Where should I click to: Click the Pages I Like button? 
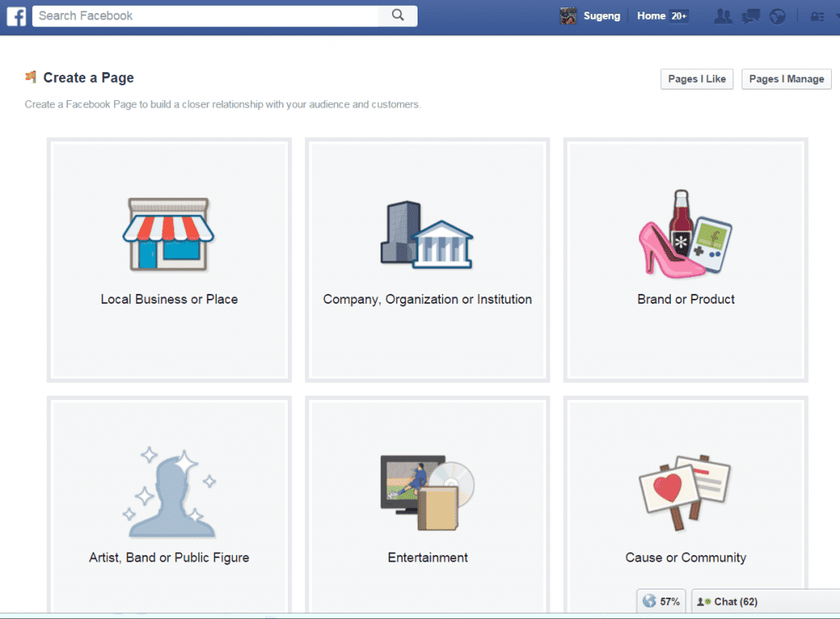pyautogui.click(x=696, y=79)
